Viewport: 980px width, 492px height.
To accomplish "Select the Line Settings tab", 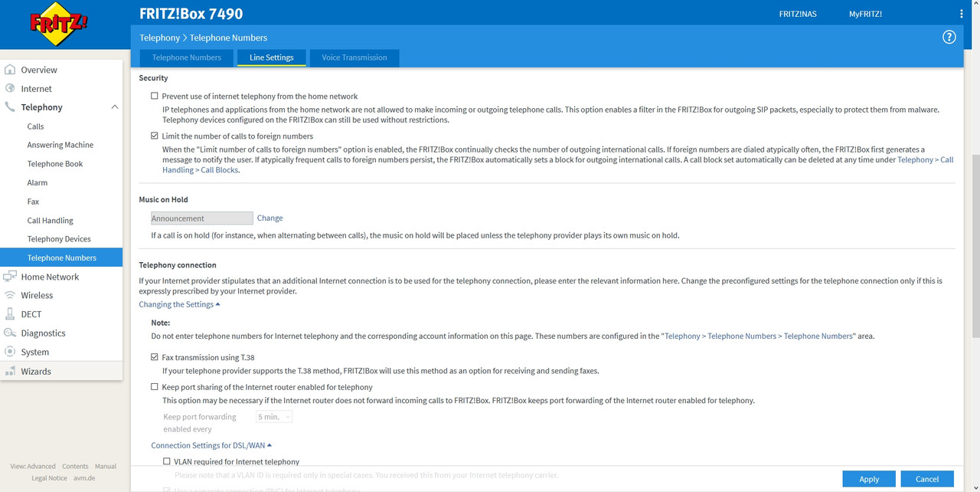I will [271, 57].
